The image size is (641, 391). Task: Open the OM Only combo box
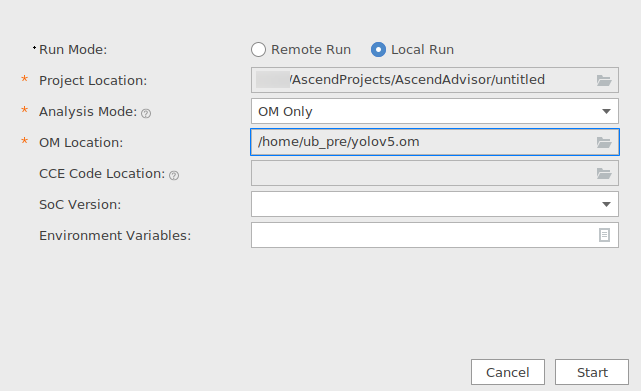pos(435,111)
